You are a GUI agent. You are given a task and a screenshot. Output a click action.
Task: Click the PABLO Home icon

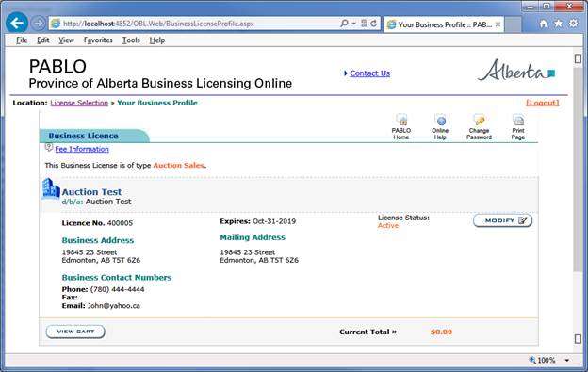point(401,126)
